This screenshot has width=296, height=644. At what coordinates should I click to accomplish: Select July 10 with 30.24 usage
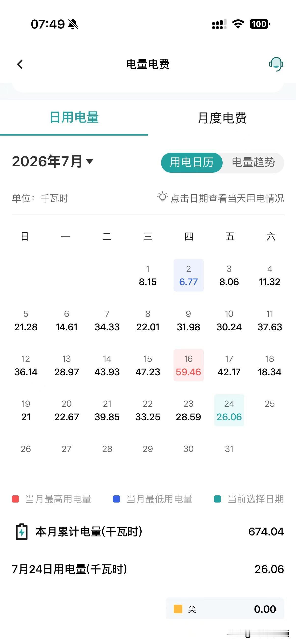point(229,320)
